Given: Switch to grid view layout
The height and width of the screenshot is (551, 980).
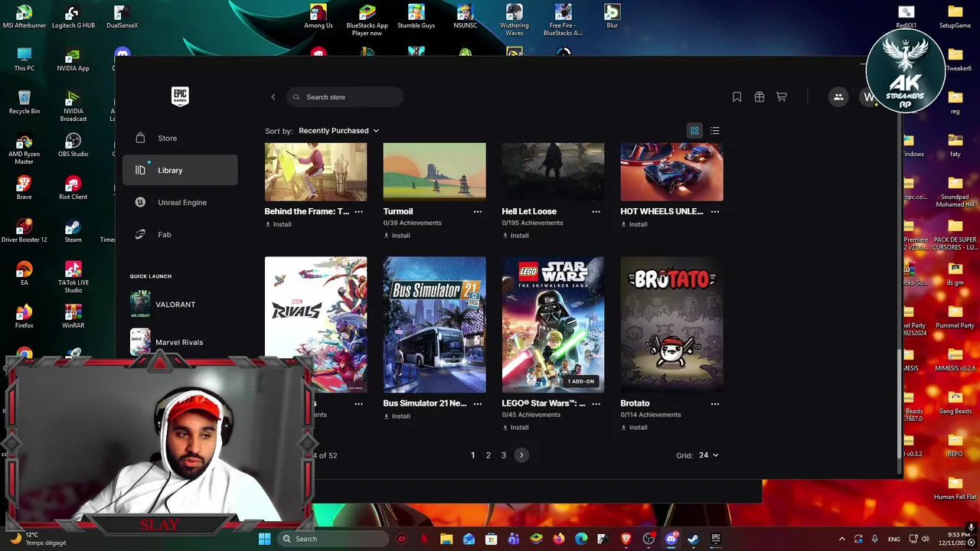Looking at the screenshot, I should point(694,131).
